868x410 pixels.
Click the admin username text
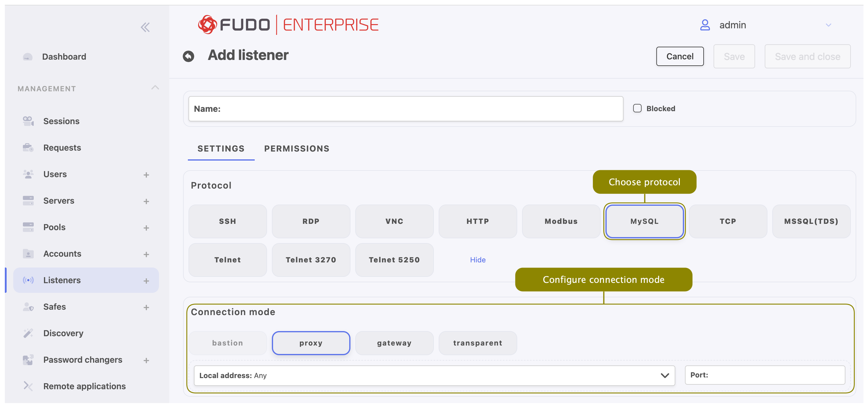pyautogui.click(x=733, y=25)
